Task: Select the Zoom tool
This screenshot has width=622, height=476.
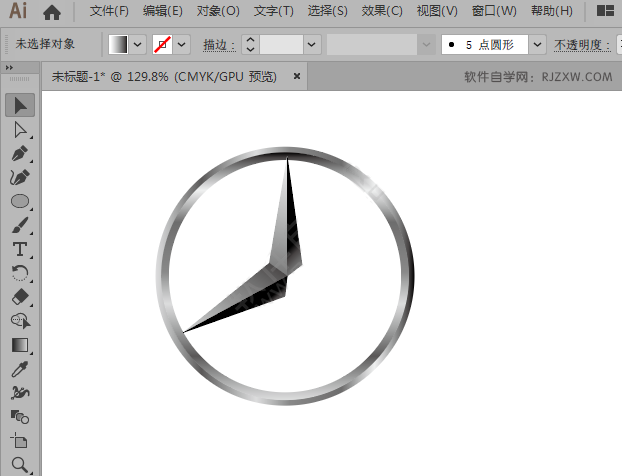Action: click(20, 464)
